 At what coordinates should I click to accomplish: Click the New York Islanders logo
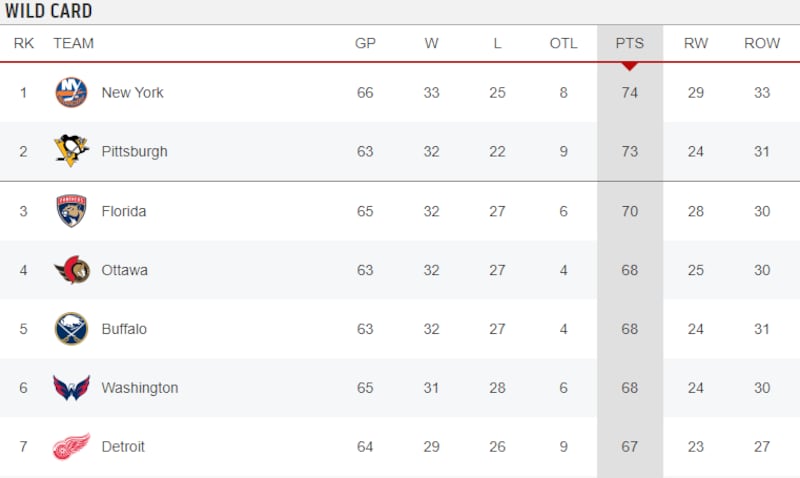[71, 93]
